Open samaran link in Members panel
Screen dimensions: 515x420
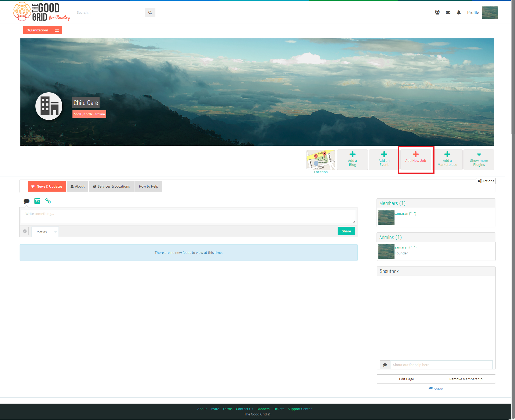click(x=405, y=213)
